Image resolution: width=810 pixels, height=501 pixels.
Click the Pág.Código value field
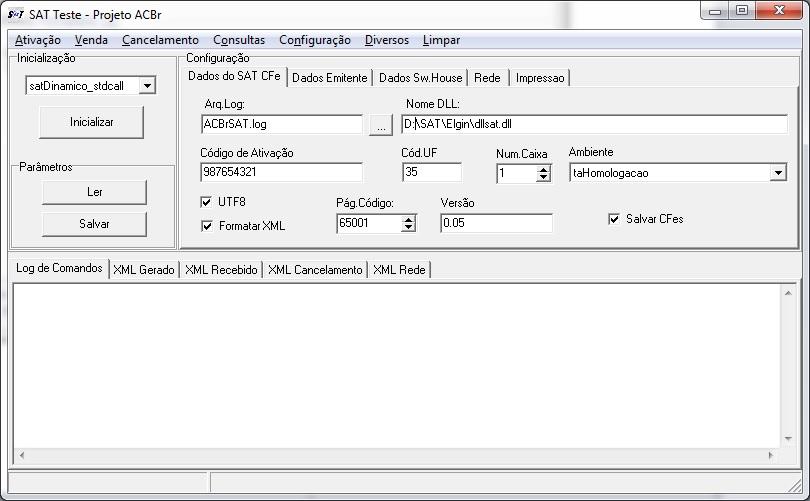[x=369, y=223]
